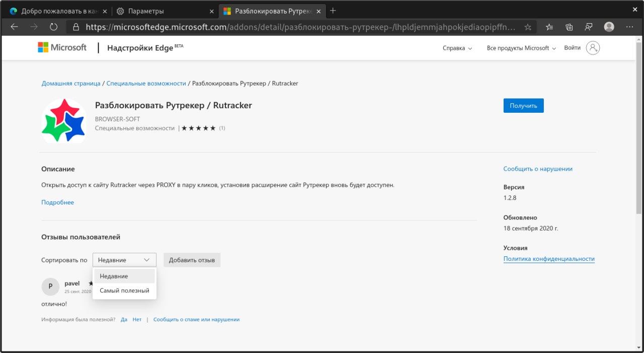
Task: Open Политика конфиденциальности link
Action: tap(549, 259)
